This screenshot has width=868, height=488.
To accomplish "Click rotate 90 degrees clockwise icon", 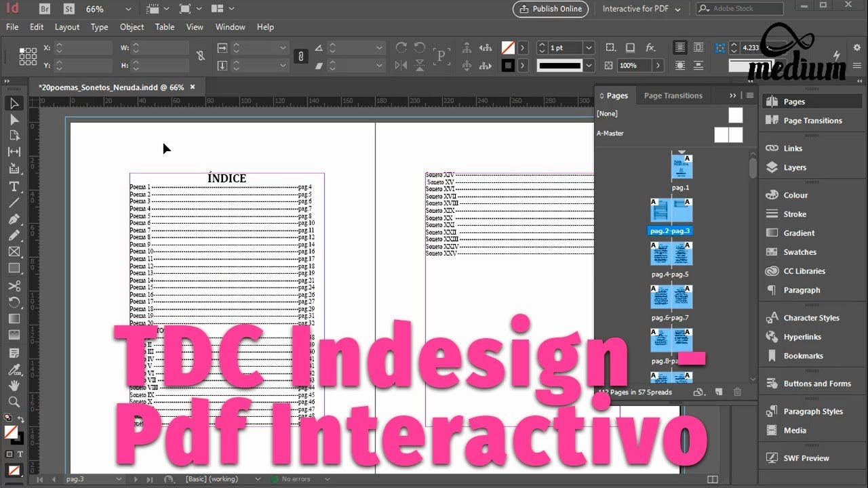I will (x=401, y=47).
